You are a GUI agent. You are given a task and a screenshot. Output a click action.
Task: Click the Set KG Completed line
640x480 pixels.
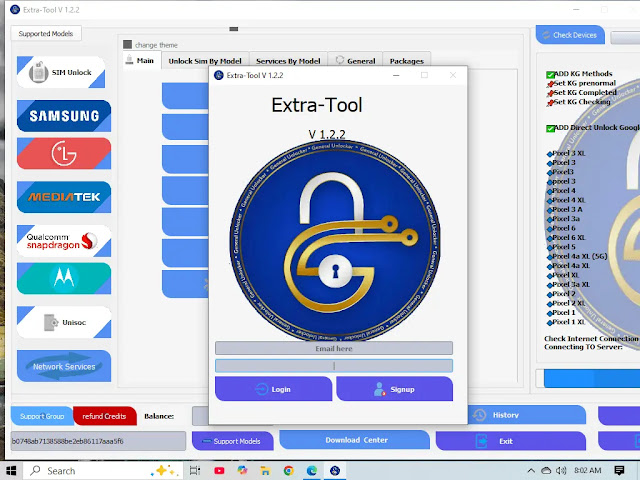point(582,93)
